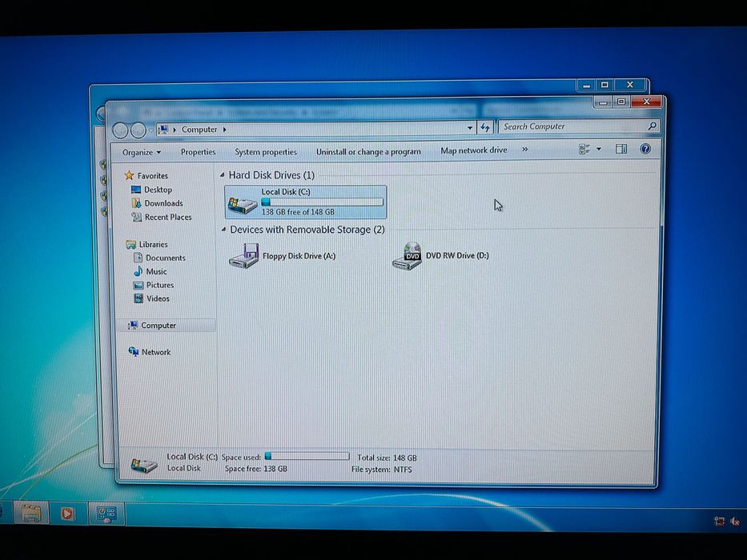Click the Music library icon
The width and height of the screenshot is (747, 560).
139,271
